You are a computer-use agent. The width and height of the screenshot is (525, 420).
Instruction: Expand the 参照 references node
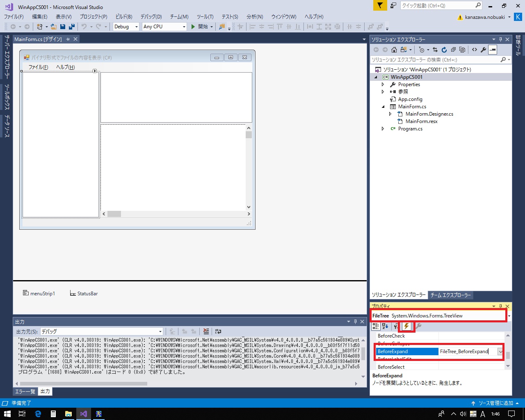[383, 92]
